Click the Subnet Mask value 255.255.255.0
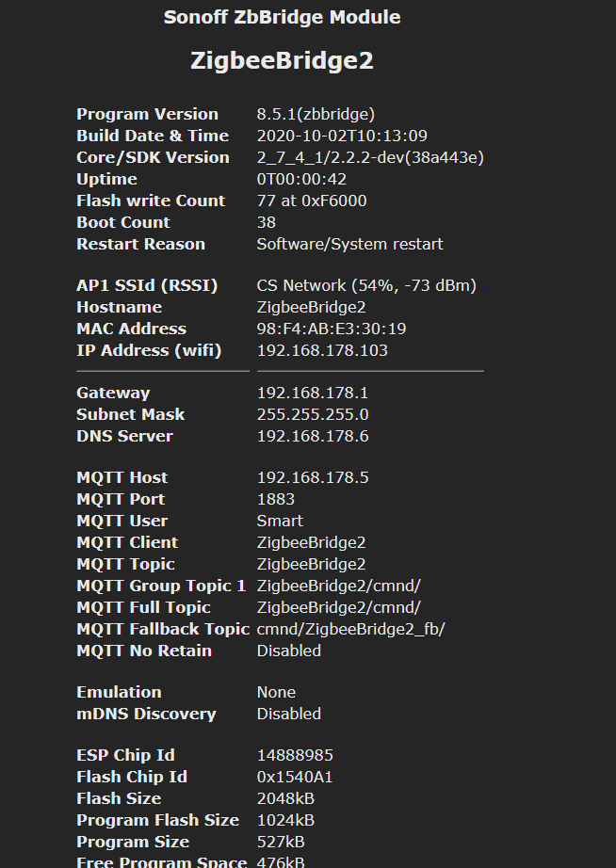This screenshot has width=616, height=868. [x=313, y=414]
